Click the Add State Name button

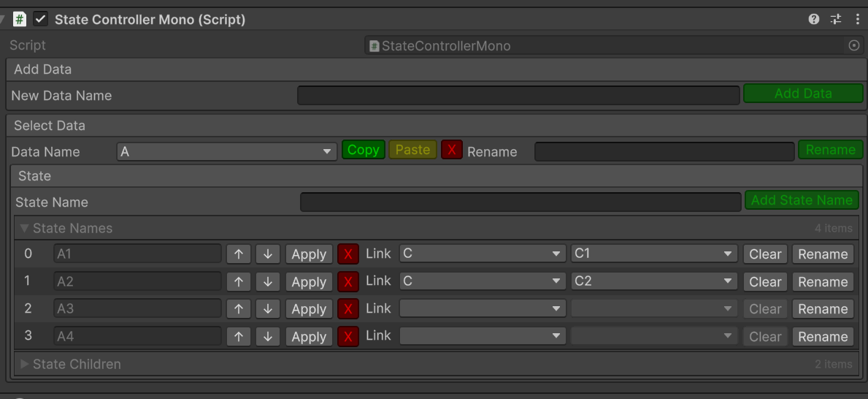click(802, 200)
